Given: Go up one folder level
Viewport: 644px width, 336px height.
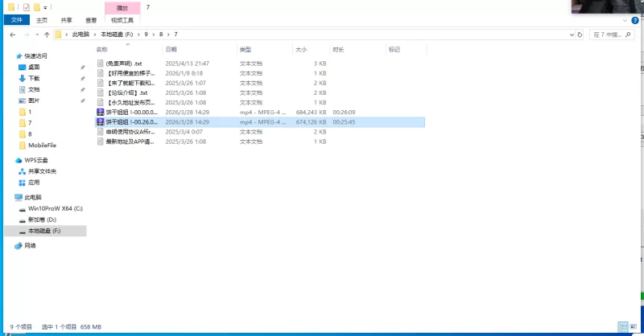Looking at the screenshot, I should pyautogui.click(x=47, y=35).
